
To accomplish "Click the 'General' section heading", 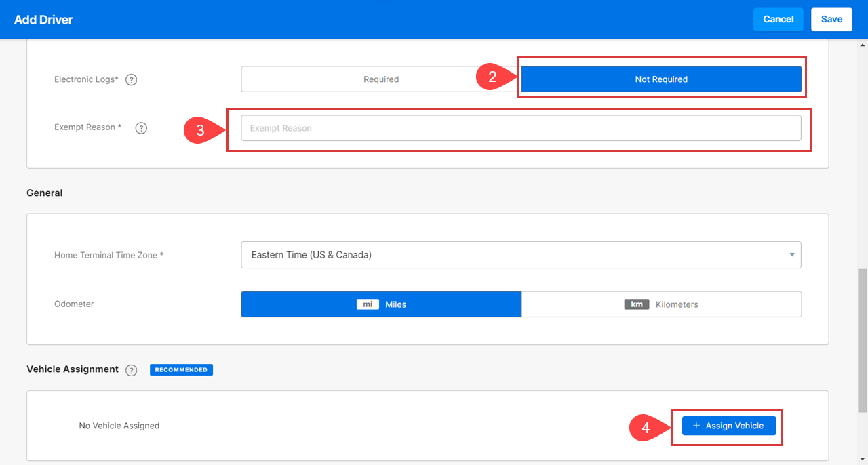I will (x=45, y=193).
